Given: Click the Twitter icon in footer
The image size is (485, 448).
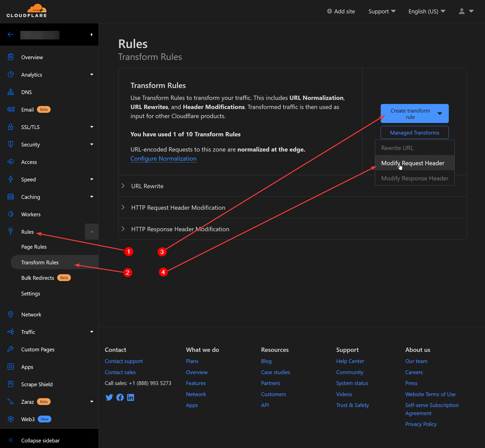Looking at the screenshot, I should 109,397.
